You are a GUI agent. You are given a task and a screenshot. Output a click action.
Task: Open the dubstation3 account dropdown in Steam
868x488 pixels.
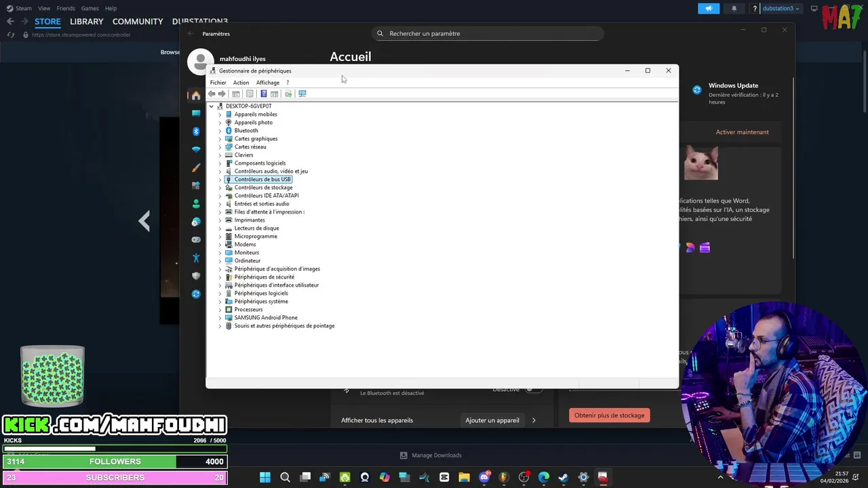pyautogui.click(x=781, y=8)
